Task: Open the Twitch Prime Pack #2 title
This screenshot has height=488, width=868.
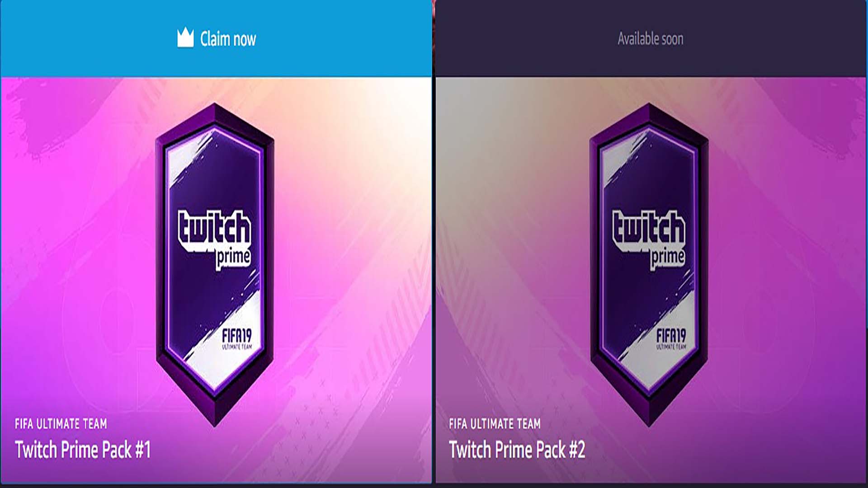Action: coord(517,450)
